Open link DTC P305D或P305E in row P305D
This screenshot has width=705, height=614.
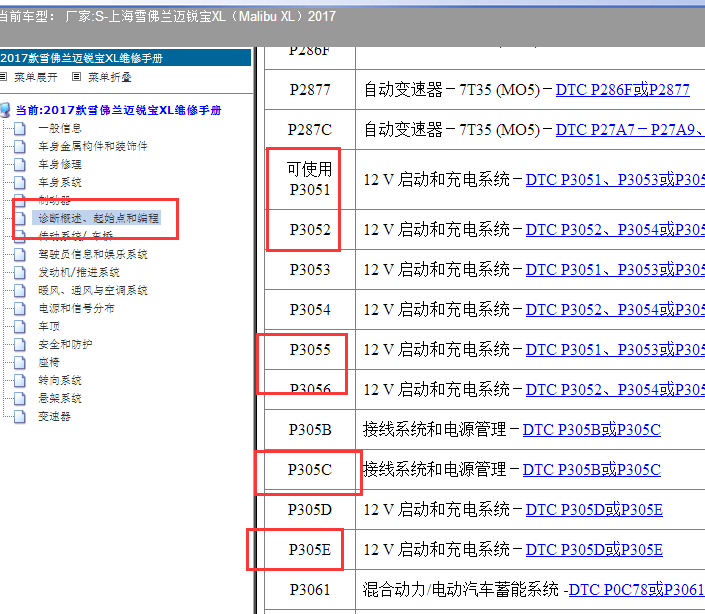[594, 510]
